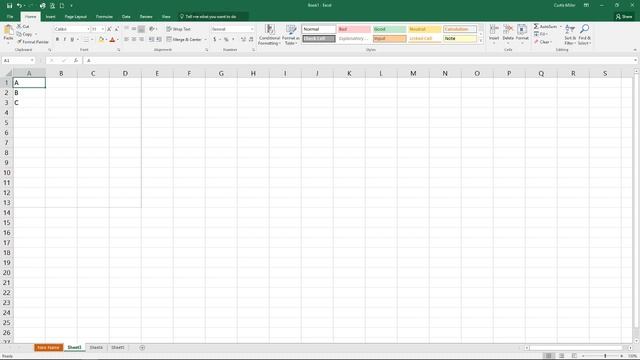640x360 pixels.
Task: Open the borders dropdown
Action: pyautogui.click(x=92, y=40)
